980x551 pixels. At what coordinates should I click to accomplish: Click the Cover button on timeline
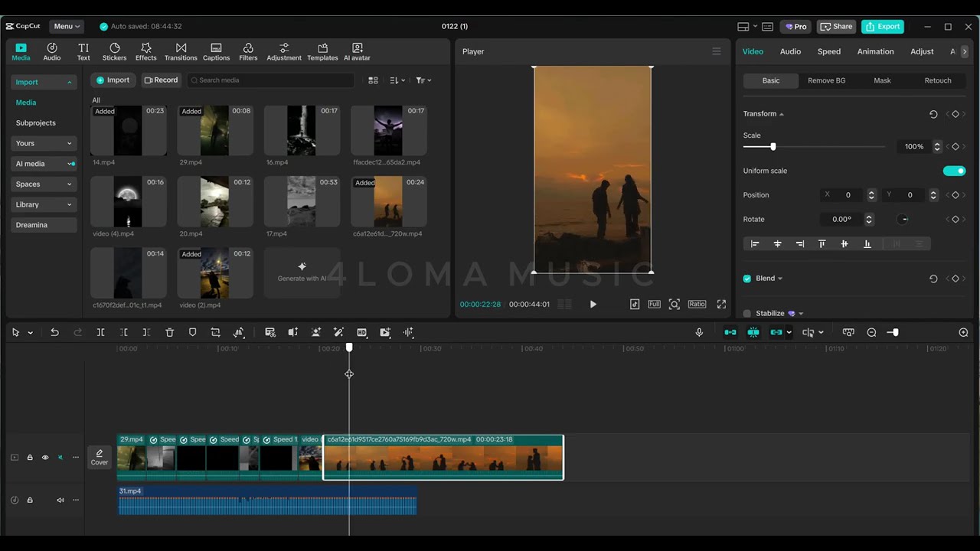100,458
